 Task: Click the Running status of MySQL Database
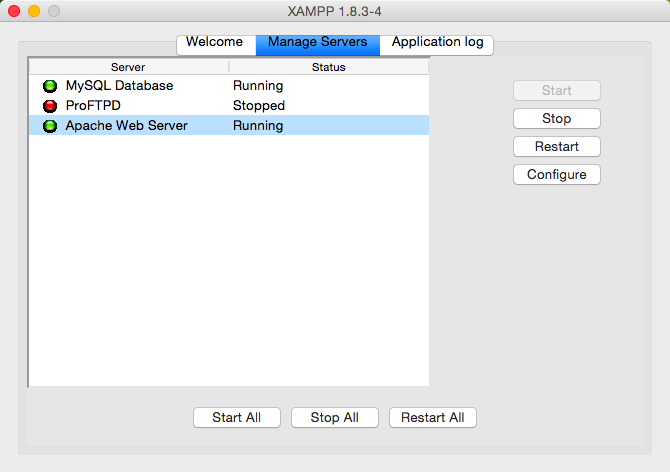click(x=258, y=86)
